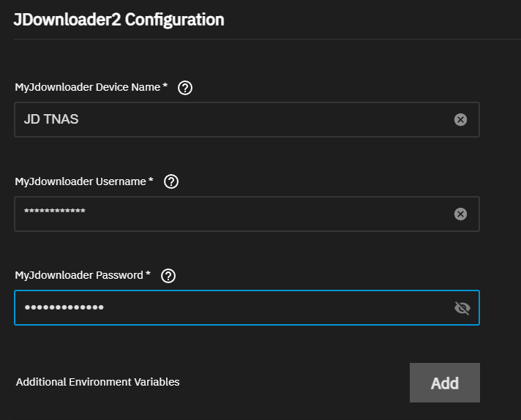521x420 pixels.
Task: Click the blank space after the password dots
Action: [x=278, y=308]
